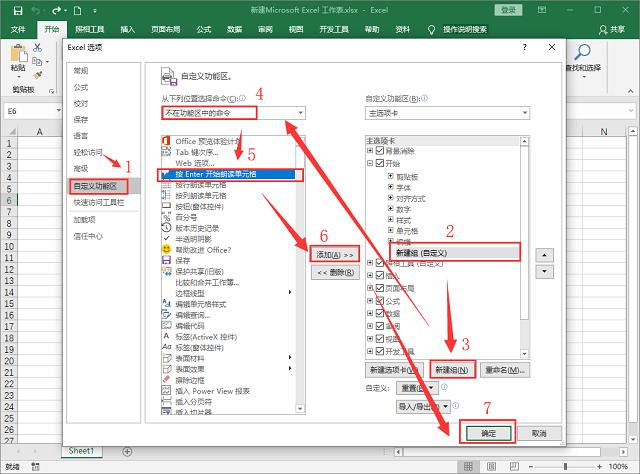Screen dimensions: 640x474
Task: Select 新建组 (自定义) tree row
Action: click(x=455, y=253)
